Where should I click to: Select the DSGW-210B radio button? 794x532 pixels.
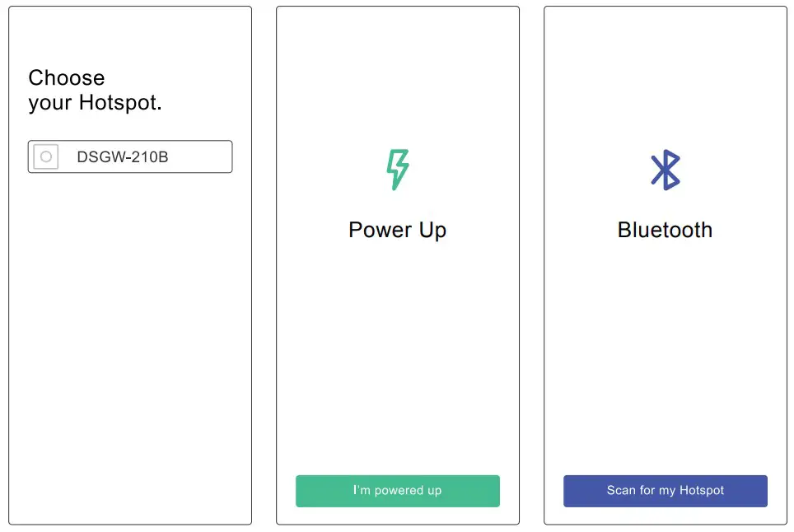click(x=46, y=156)
